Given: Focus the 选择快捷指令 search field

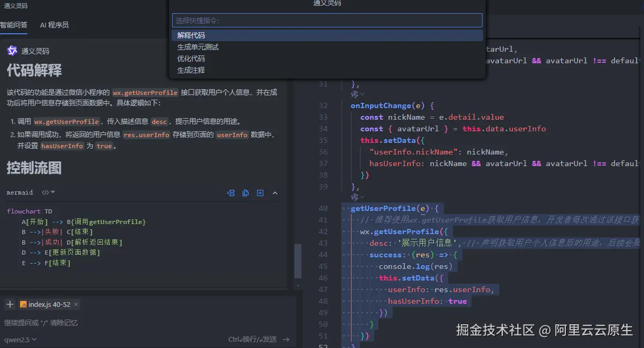Looking at the screenshot, I should coord(327,20).
